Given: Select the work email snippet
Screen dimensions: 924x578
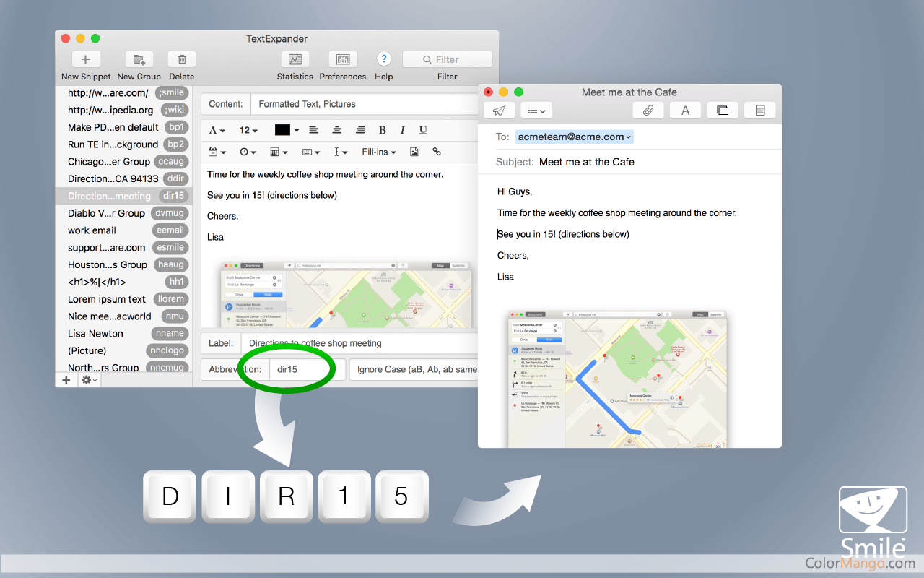Looking at the screenshot, I should point(123,230).
